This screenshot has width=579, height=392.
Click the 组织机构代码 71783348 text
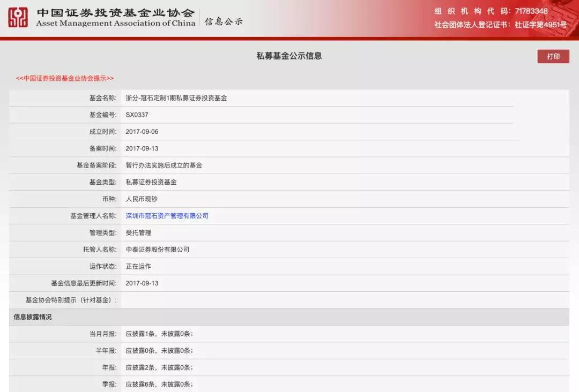pos(491,11)
